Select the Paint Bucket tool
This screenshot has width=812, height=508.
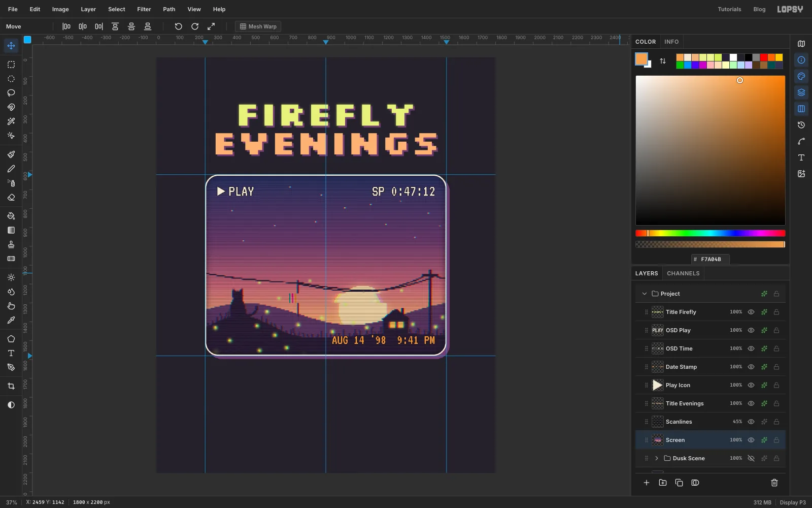pos(11,216)
